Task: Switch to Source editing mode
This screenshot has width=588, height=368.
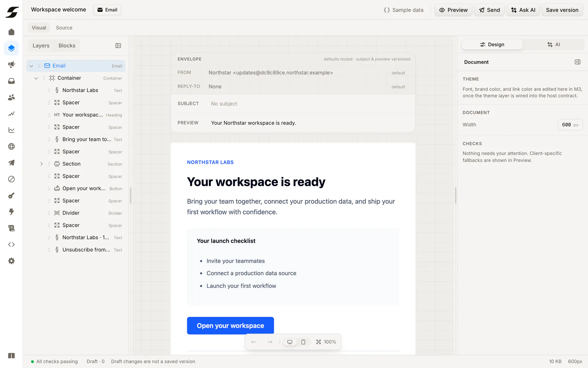Action: 64,28
